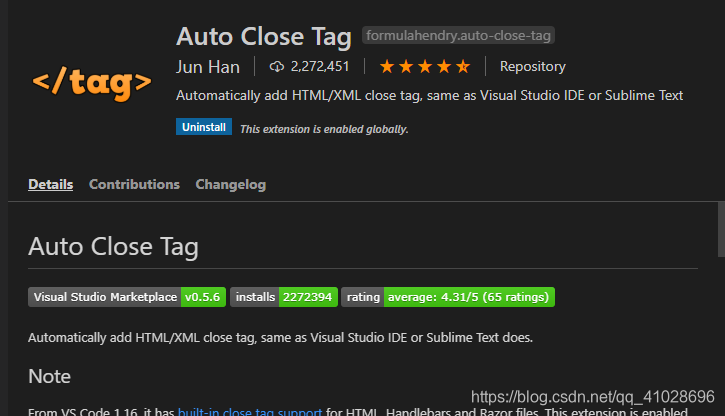
Task: Click the vertical scrollbar of details pane
Action: coord(721,229)
